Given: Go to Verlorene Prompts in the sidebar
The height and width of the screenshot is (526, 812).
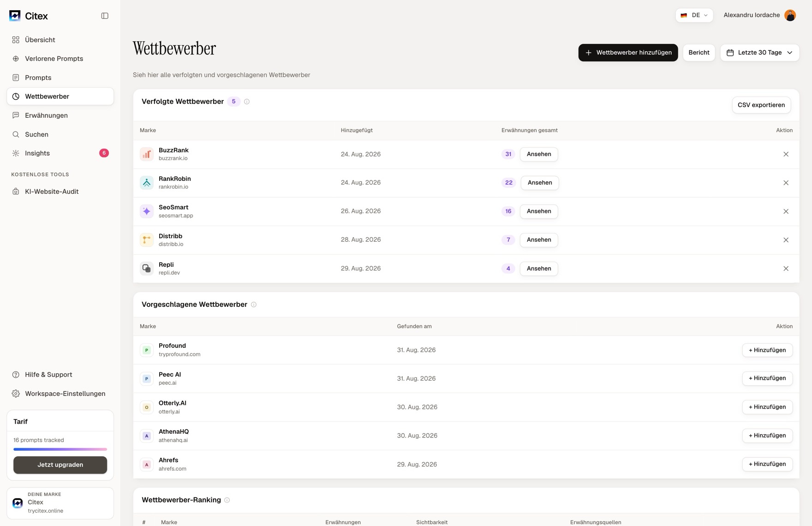Looking at the screenshot, I should 54,59.
